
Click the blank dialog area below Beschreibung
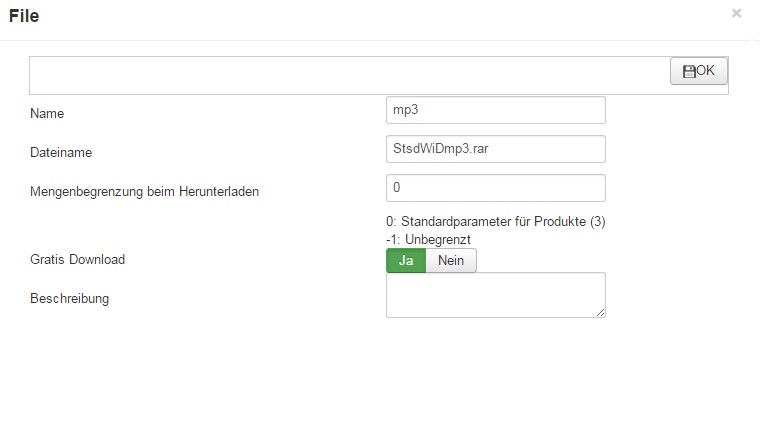click(380, 370)
